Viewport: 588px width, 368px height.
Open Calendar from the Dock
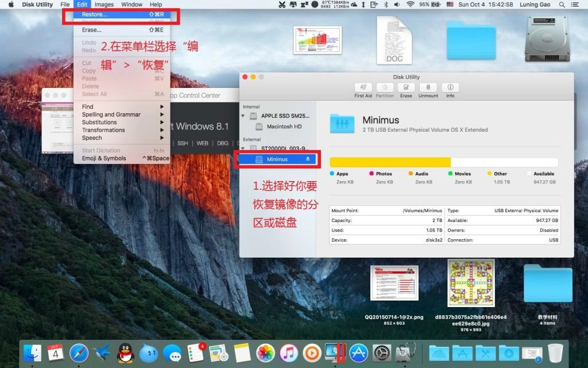coord(56,354)
